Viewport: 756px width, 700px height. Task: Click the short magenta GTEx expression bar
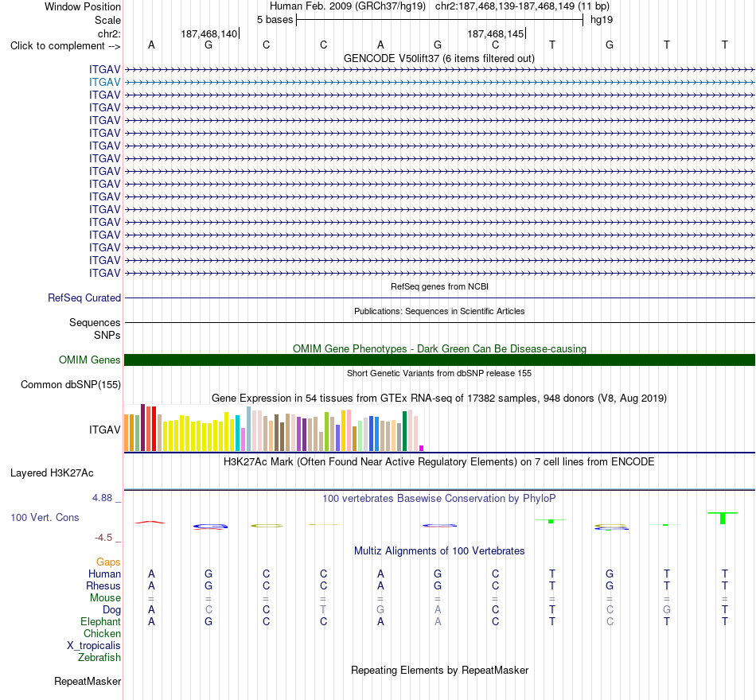422,449
